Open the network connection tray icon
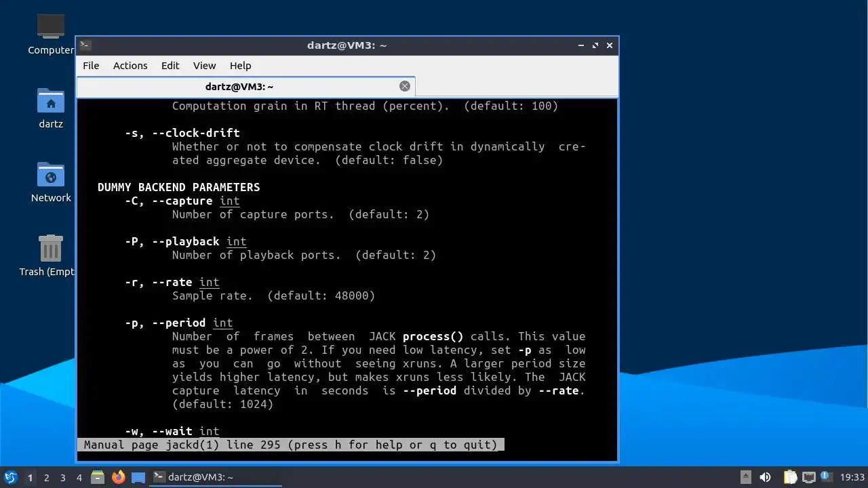Image resolution: width=868 pixels, height=488 pixels. click(x=808, y=477)
